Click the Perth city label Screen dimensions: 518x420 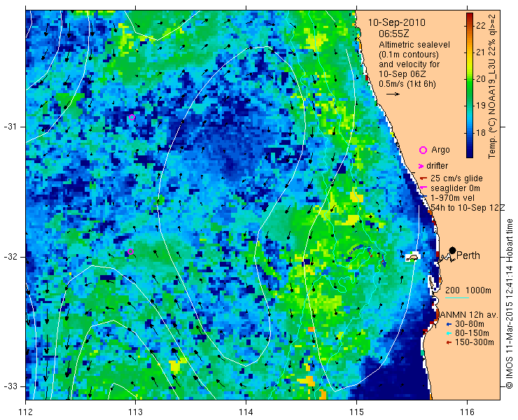468,255
